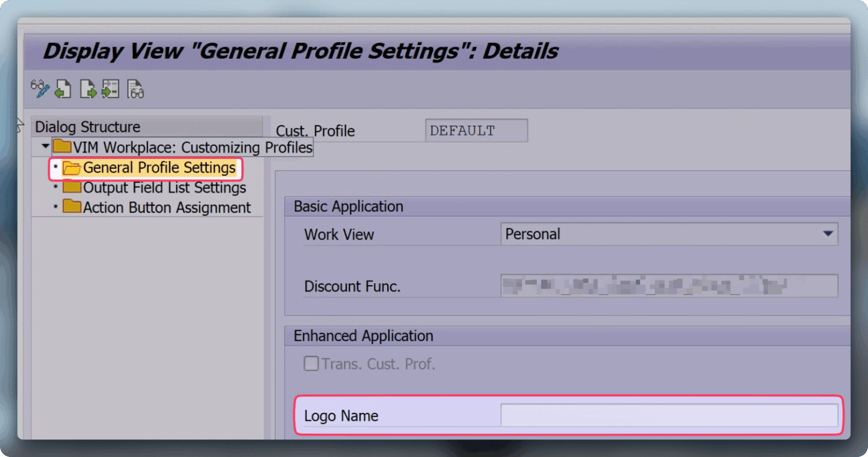The height and width of the screenshot is (457, 868).
Task: Click the Action Button Assignment folder icon
Action: point(72,207)
